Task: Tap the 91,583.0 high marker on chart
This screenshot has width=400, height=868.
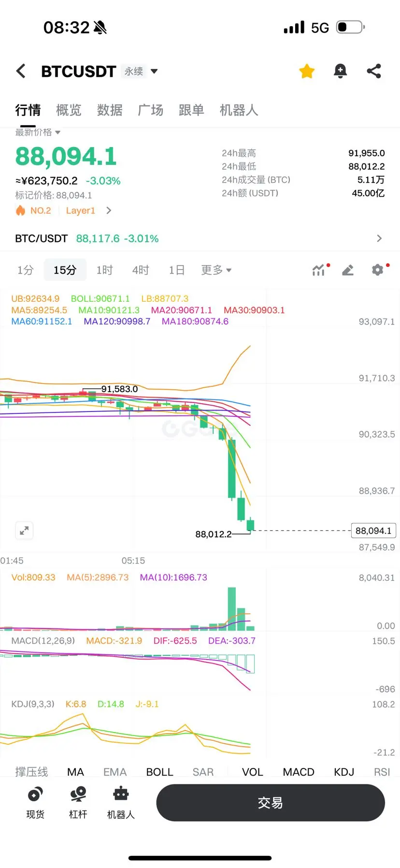Action: point(119,389)
